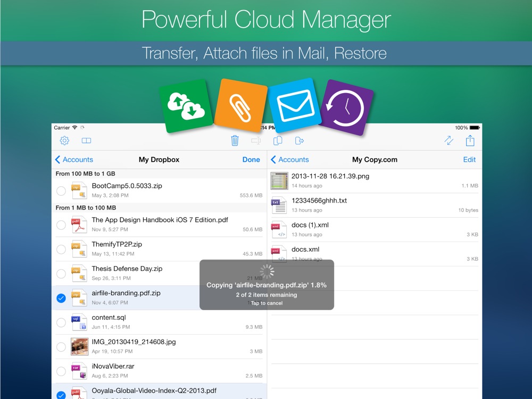532x399 pixels.
Task: Tap pdf icon of App Design Handbook
Action: [x=79, y=225]
